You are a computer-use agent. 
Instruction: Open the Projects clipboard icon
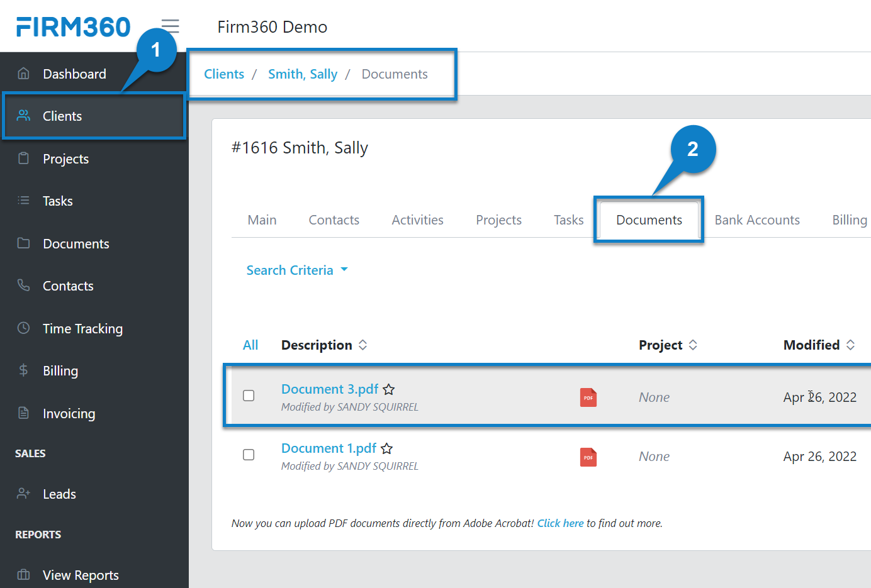[x=23, y=158]
